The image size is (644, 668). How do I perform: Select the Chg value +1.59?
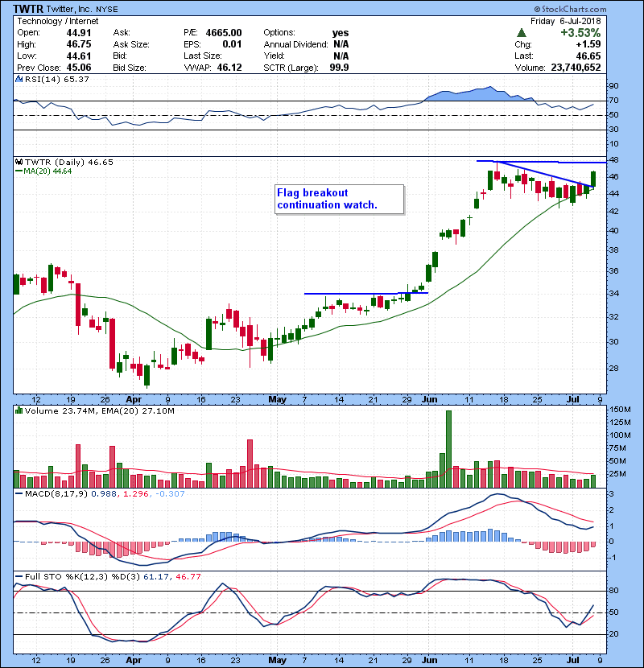pos(588,44)
